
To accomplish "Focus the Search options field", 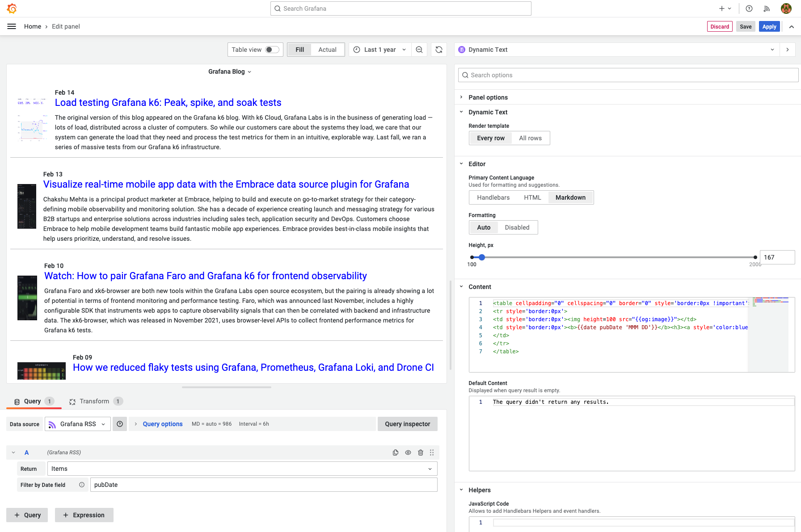I will coord(628,75).
